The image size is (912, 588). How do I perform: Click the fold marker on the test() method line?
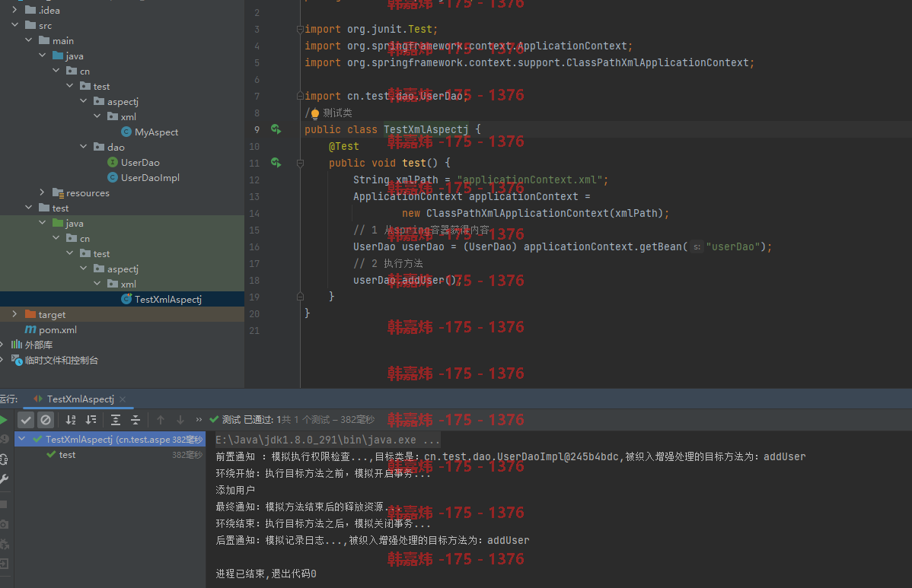(x=300, y=164)
